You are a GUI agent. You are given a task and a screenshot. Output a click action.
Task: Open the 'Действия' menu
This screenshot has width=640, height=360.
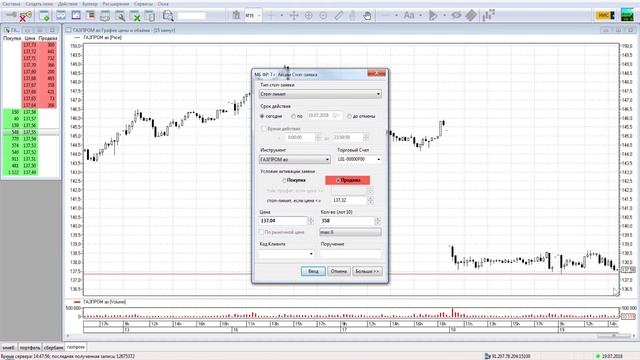(x=68, y=4)
